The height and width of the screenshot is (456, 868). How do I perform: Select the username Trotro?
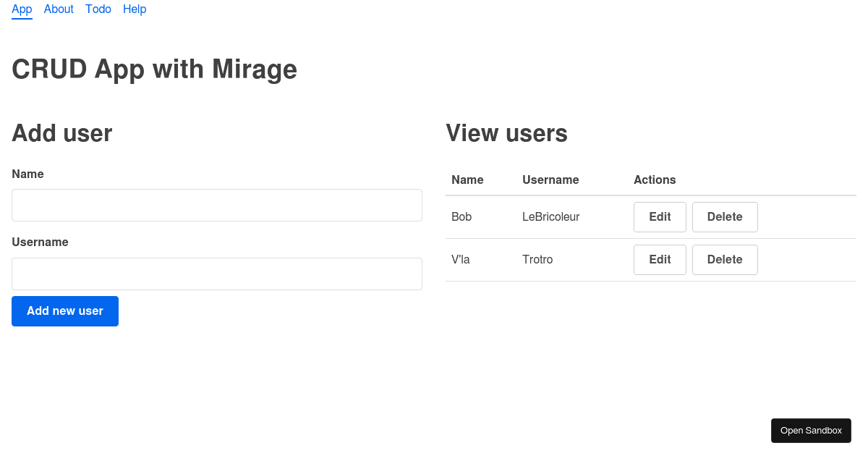[x=537, y=259]
